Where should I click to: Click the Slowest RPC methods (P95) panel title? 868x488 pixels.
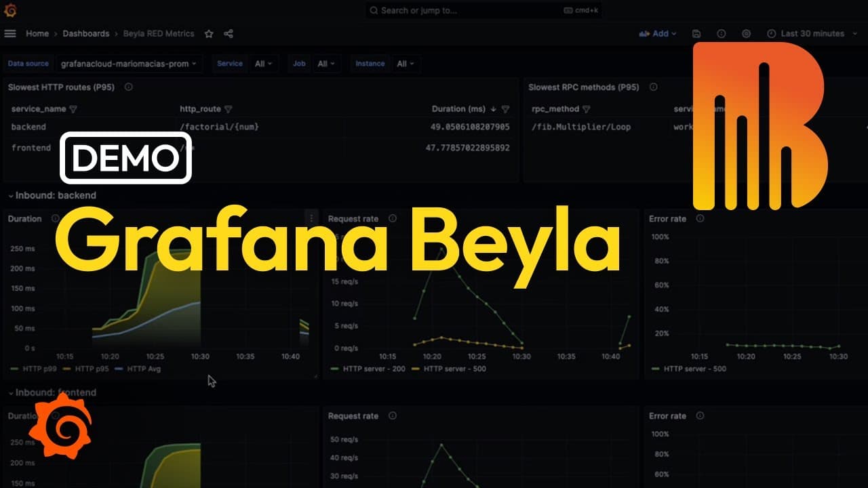584,87
